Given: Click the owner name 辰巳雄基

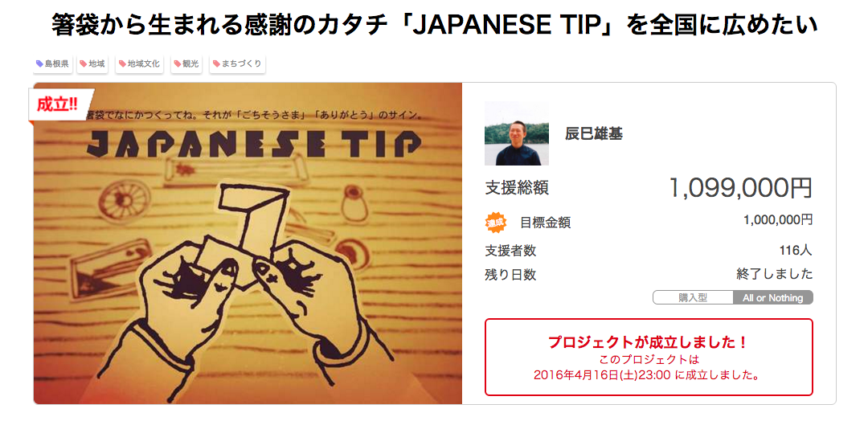Looking at the screenshot, I should point(593,133).
